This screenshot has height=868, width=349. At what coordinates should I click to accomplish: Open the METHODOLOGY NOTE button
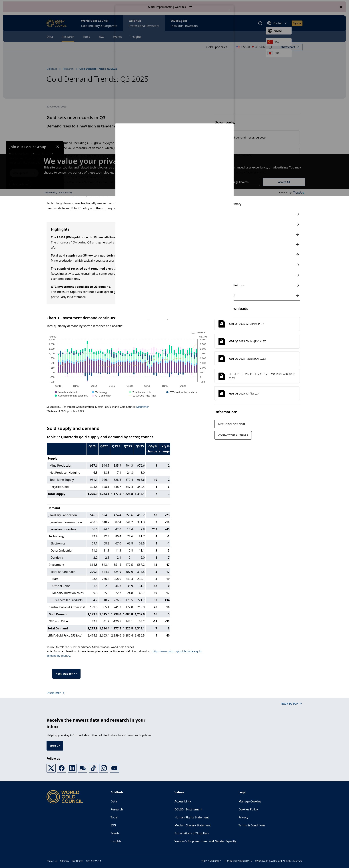pyautogui.click(x=232, y=424)
